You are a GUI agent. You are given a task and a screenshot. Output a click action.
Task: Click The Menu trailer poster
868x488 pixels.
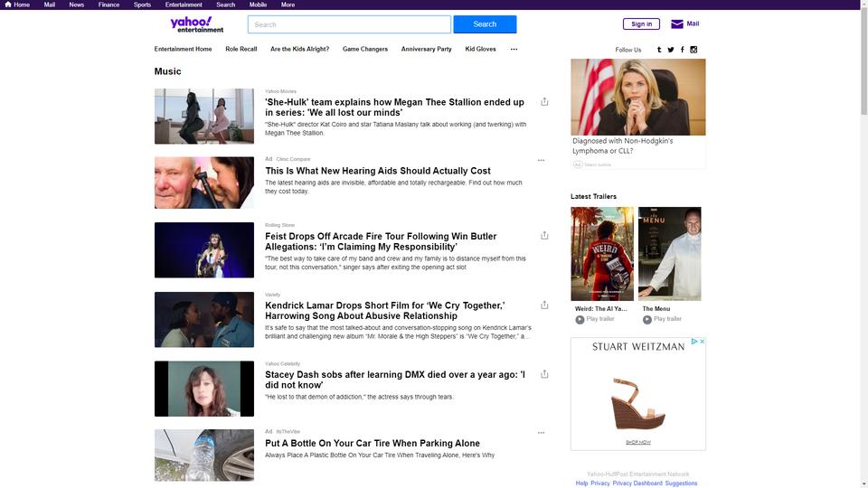tap(670, 254)
